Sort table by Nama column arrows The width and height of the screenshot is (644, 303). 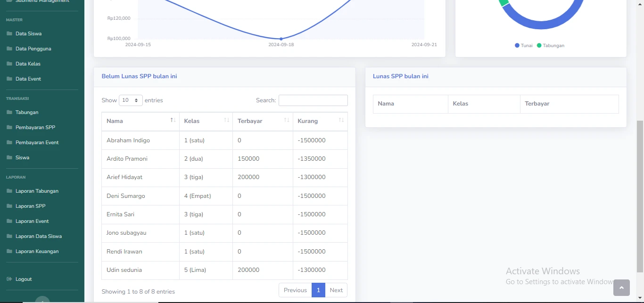click(173, 121)
